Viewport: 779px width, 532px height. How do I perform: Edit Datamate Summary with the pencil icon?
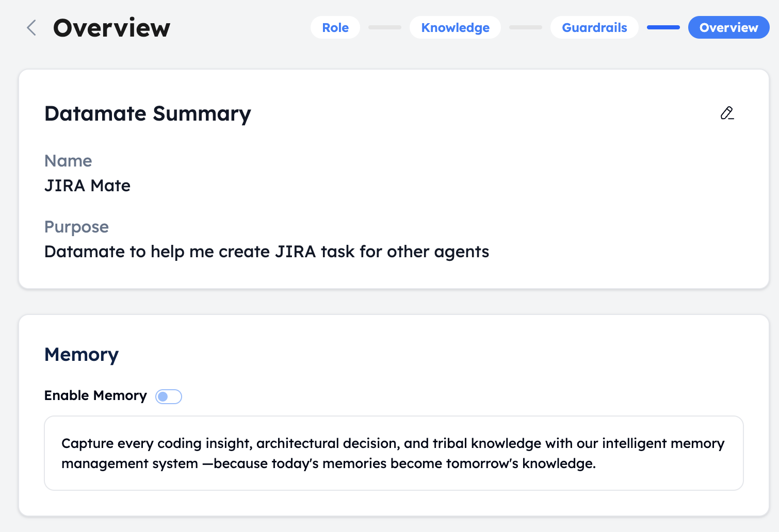[727, 113]
